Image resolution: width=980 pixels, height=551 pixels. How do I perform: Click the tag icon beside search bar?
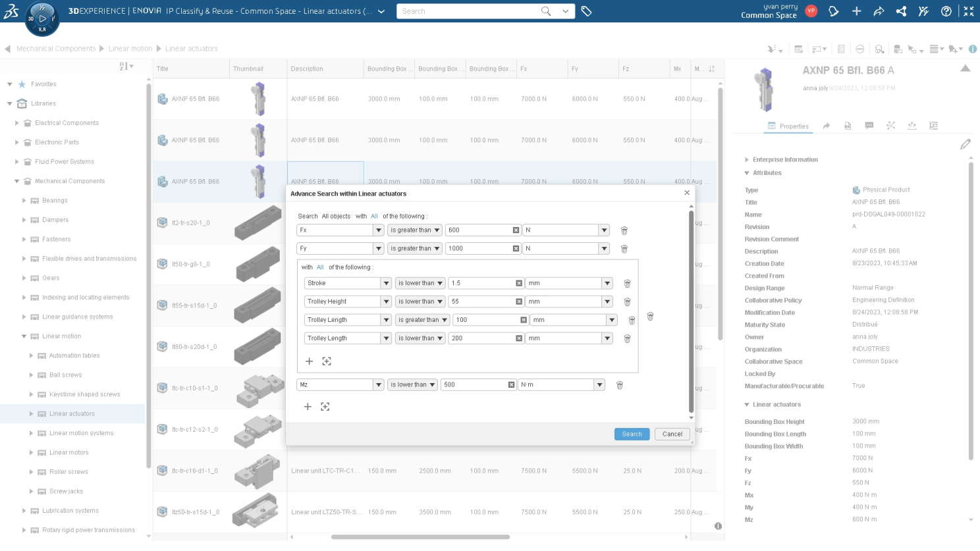(586, 11)
